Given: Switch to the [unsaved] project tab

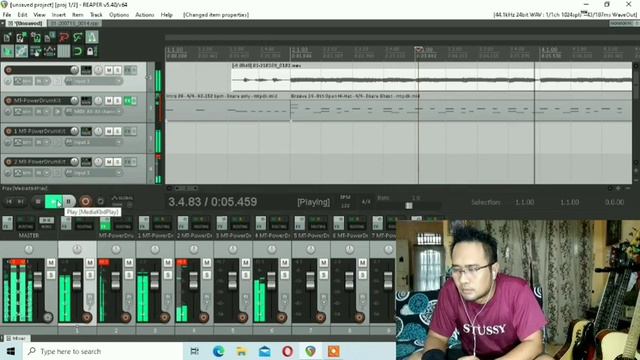Looking at the screenshot, I should click(25, 24).
